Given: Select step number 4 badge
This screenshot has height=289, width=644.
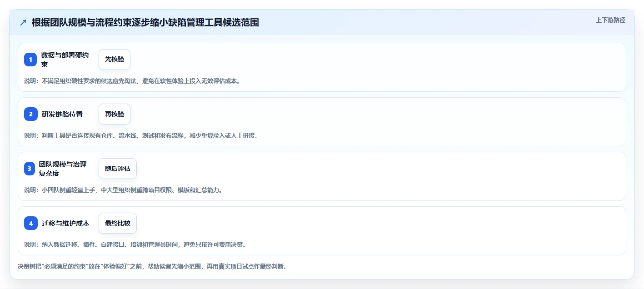Looking at the screenshot, I should tap(30, 223).
